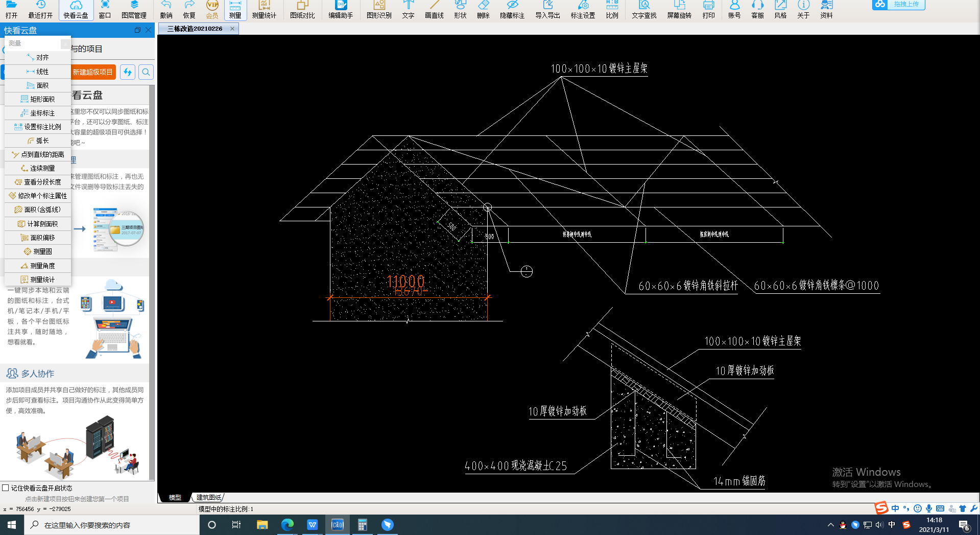
Task: Click the 打开 (Open) toolbar icon
Action: click(11, 10)
